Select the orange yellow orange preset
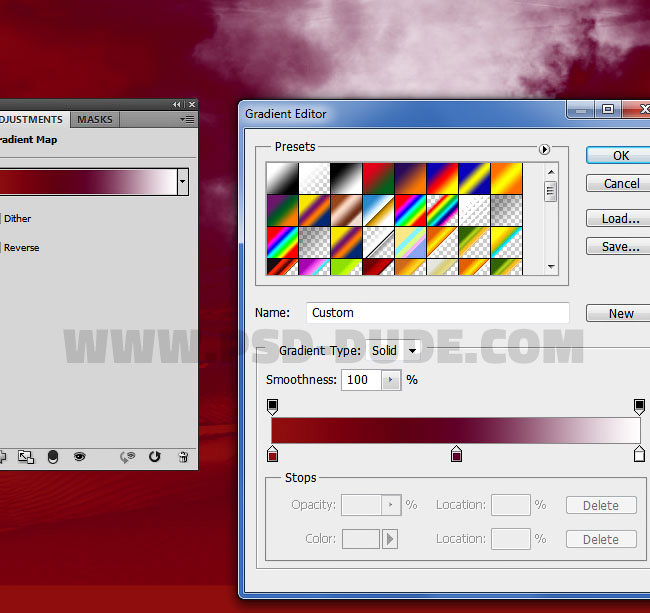 click(x=506, y=178)
